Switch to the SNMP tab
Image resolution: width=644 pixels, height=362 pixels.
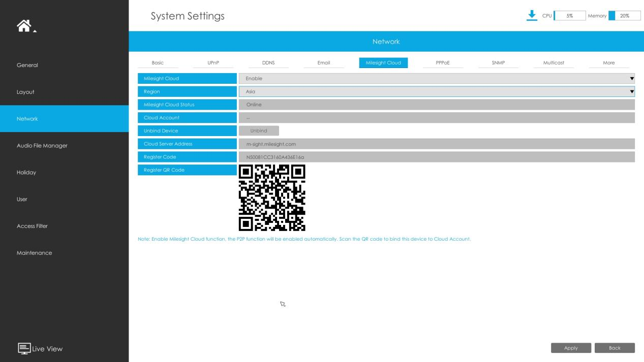pyautogui.click(x=498, y=63)
